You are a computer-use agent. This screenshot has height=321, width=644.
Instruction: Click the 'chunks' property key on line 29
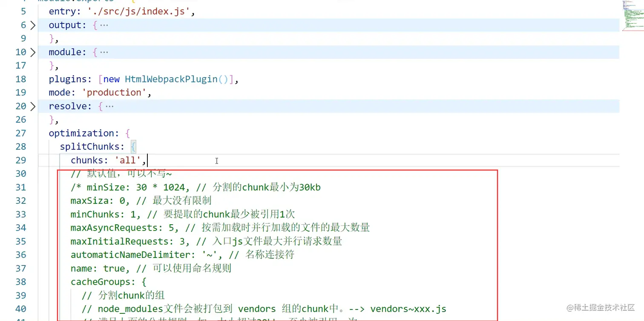pyautogui.click(x=87, y=160)
